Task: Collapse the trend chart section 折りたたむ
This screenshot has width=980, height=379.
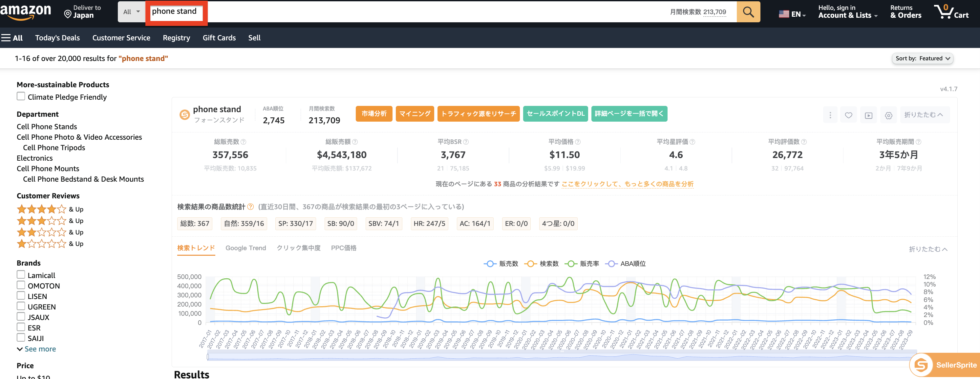Action: tap(928, 249)
